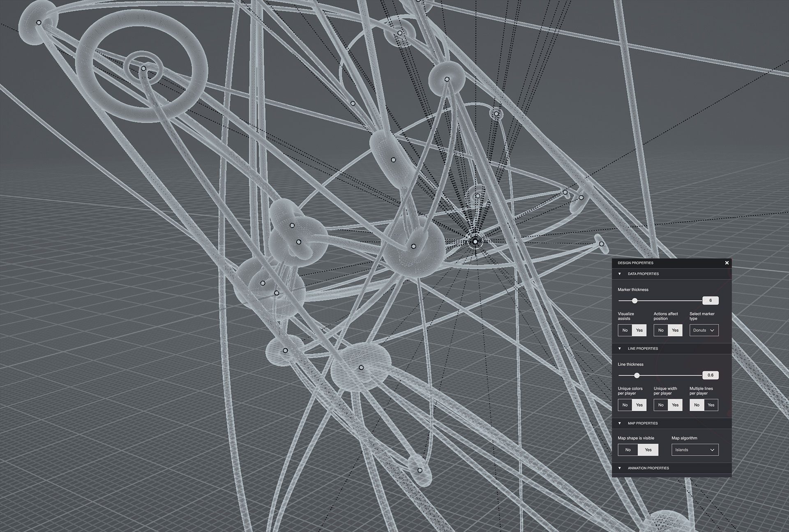
Task: Collapse the Map Properties section
Action: pos(619,423)
